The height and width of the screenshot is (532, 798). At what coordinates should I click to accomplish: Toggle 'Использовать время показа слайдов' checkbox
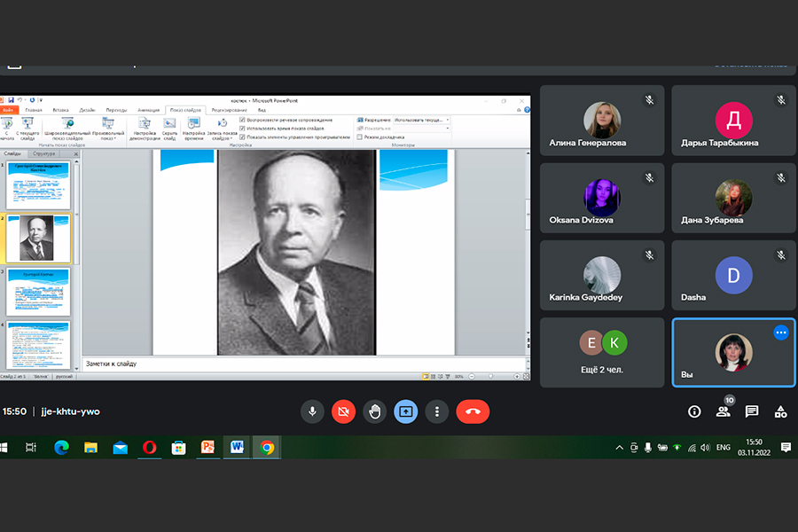[x=242, y=129]
